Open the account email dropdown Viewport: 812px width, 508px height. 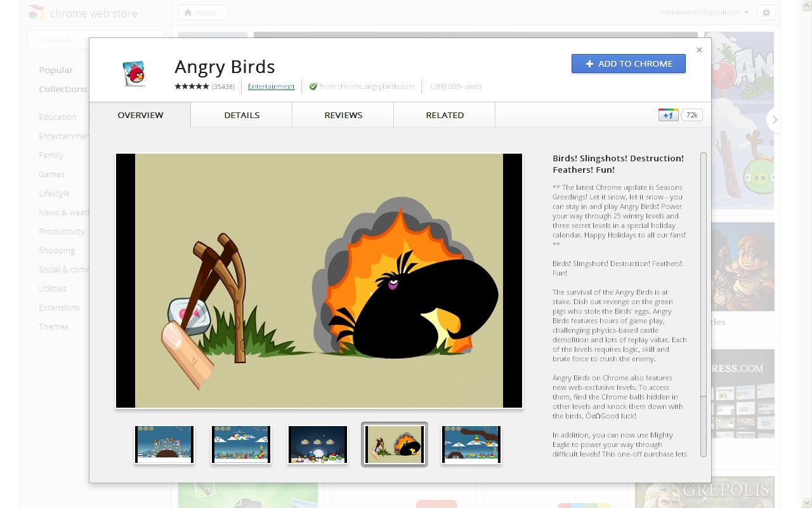pyautogui.click(x=704, y=13)
